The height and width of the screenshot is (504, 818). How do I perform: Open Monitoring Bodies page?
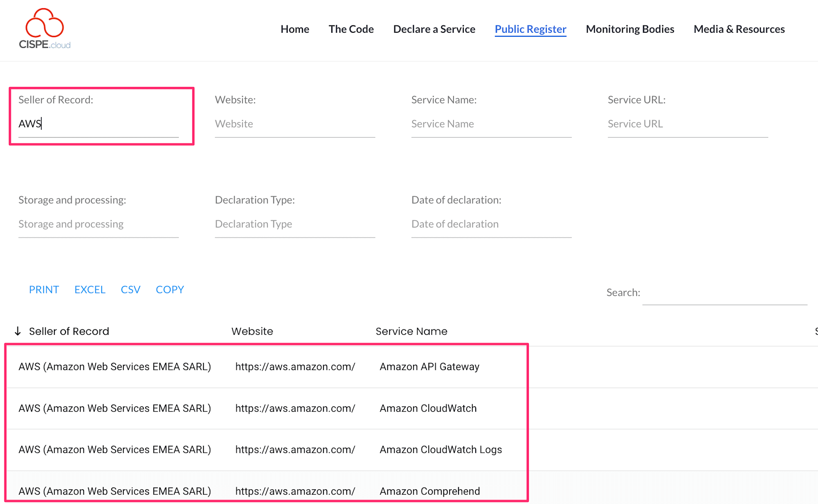(x=630, y=29)
